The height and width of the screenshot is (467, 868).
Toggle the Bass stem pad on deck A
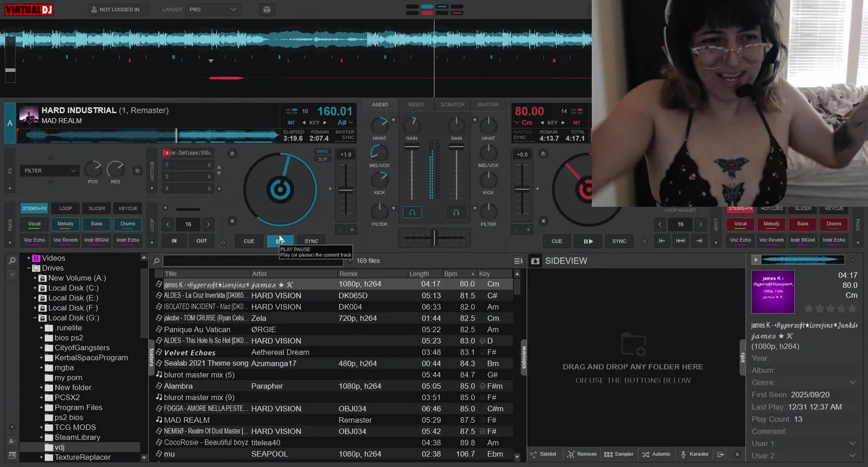click(x=97, y=224)
